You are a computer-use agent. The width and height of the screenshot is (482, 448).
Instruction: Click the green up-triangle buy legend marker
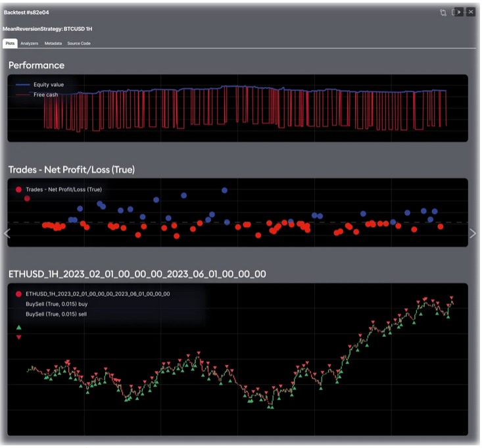tap(18, 327)
